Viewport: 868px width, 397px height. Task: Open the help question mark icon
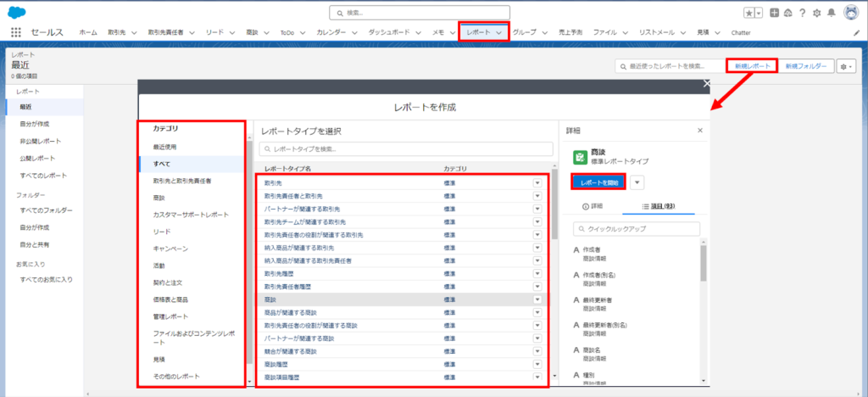click(802, 13)
